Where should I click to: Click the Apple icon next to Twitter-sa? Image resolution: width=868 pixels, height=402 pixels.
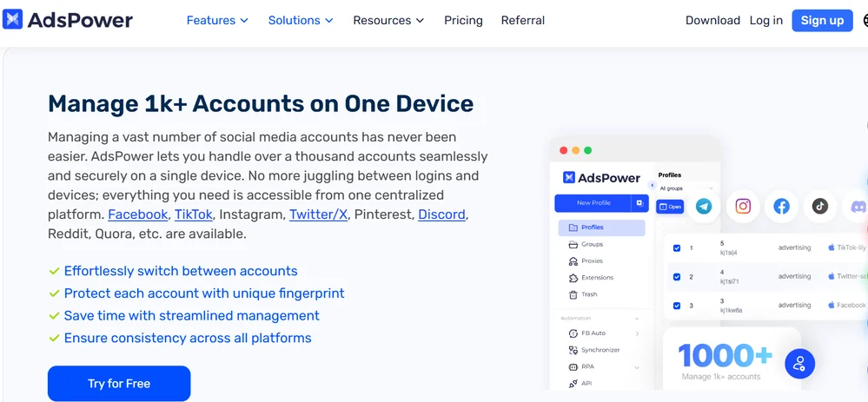pyautogui.click(x=831, y=276)
